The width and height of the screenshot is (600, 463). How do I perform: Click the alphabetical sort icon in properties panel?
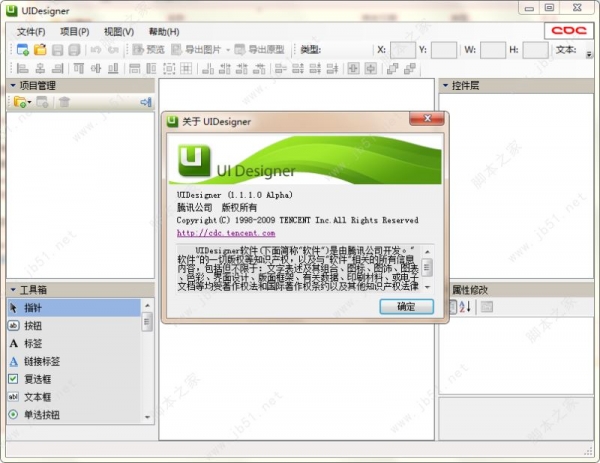coord(464,305)
